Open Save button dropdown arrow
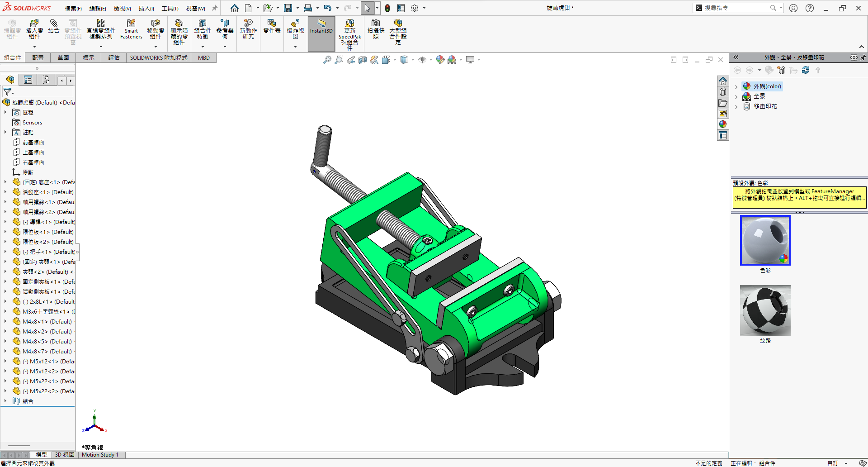The image size is (868, 467). click(x=297, y=8)
